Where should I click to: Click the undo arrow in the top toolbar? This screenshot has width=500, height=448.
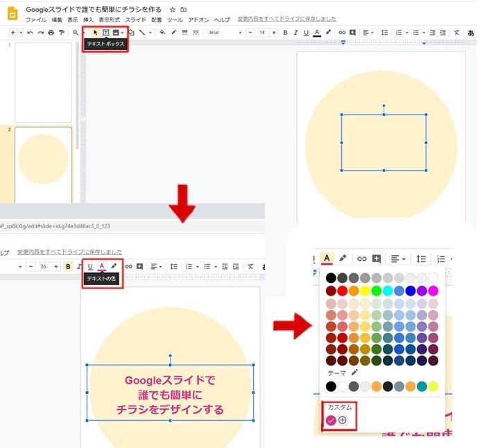(x=31, y=33)
